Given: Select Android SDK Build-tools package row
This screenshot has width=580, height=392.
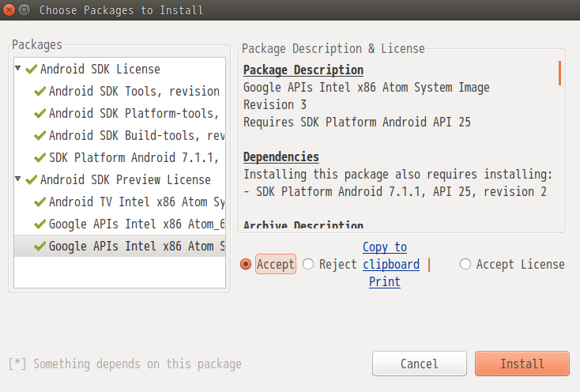Looking at the screenshot, I should (x=119, y=135).
